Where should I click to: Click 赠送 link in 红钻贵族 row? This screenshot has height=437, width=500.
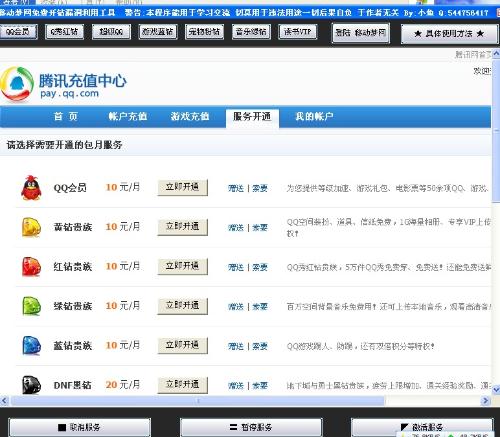pos(236,267)
